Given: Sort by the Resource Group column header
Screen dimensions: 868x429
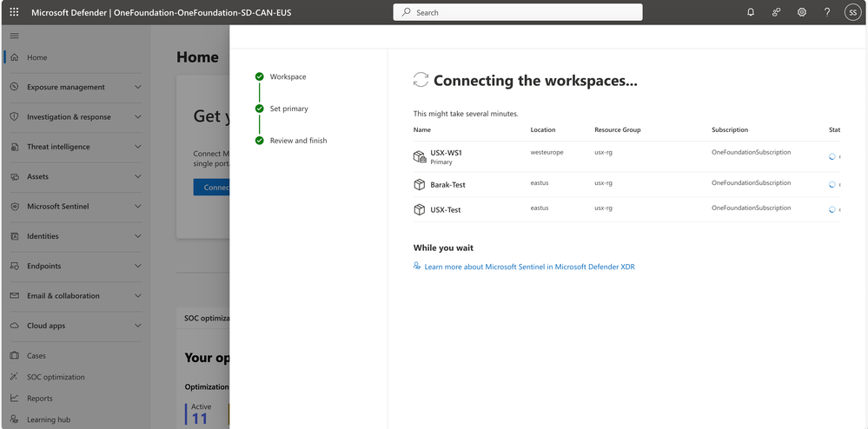Looking at the screenshot, I should pyautogui.click(x=617, y=129).
